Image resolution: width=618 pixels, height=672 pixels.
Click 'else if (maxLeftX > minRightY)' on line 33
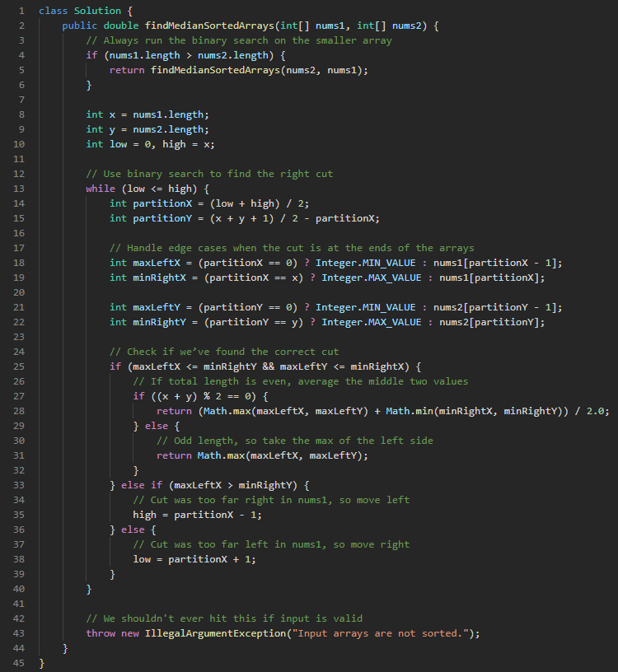point(209,486)
